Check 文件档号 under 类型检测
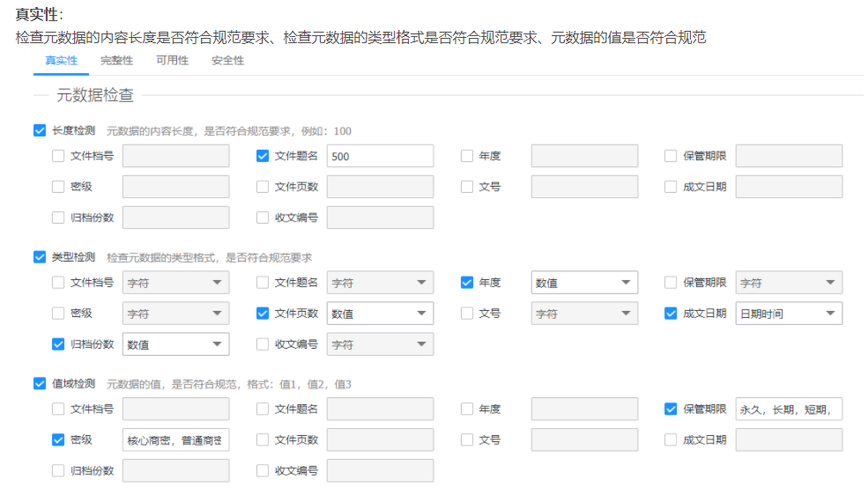The height and width of the screenshot is (502, 868). tap(58, 283)
